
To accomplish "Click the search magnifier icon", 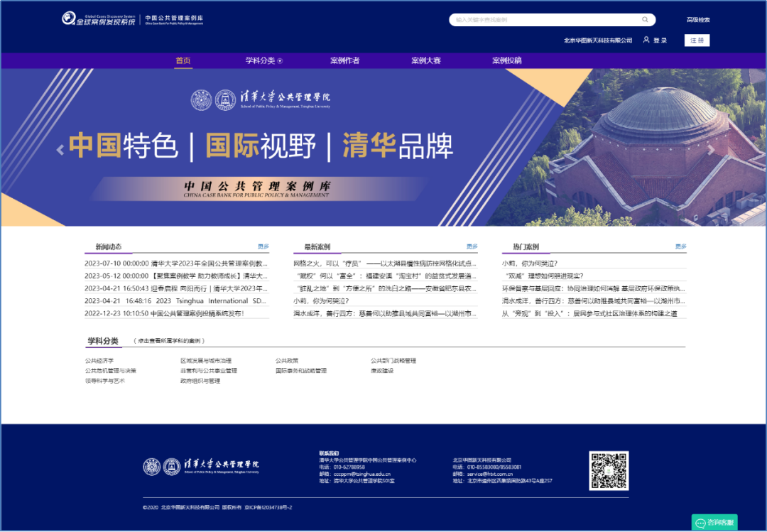I will [646, 20].
